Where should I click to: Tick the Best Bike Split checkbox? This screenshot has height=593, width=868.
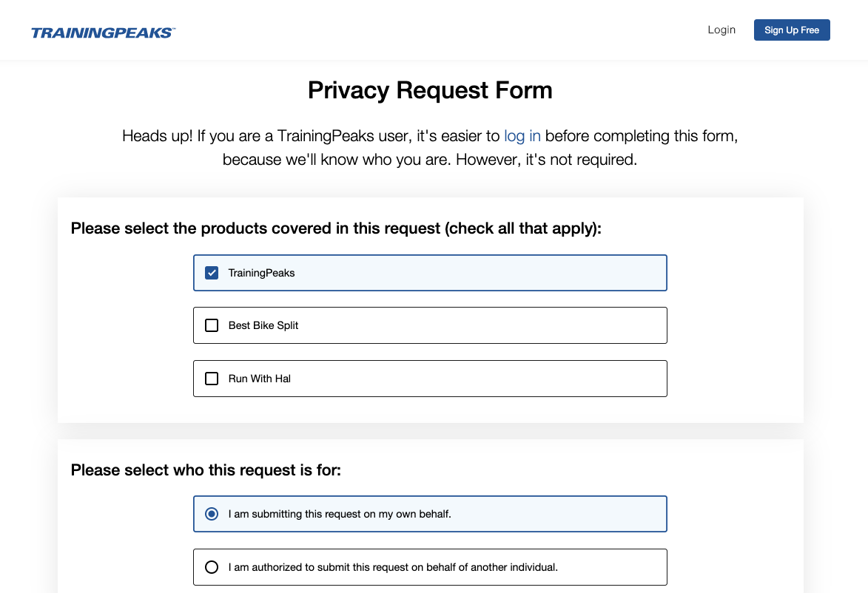212,325
